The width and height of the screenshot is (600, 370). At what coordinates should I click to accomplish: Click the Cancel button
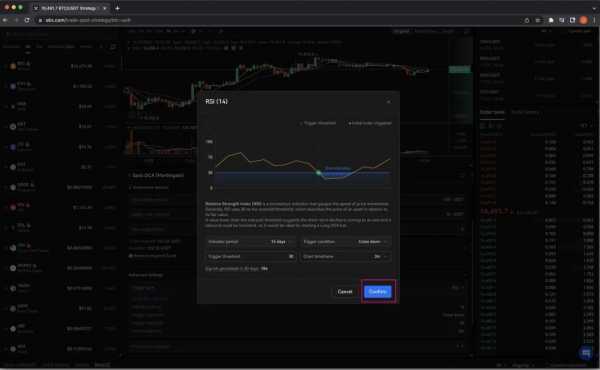[x=345, y=292]
